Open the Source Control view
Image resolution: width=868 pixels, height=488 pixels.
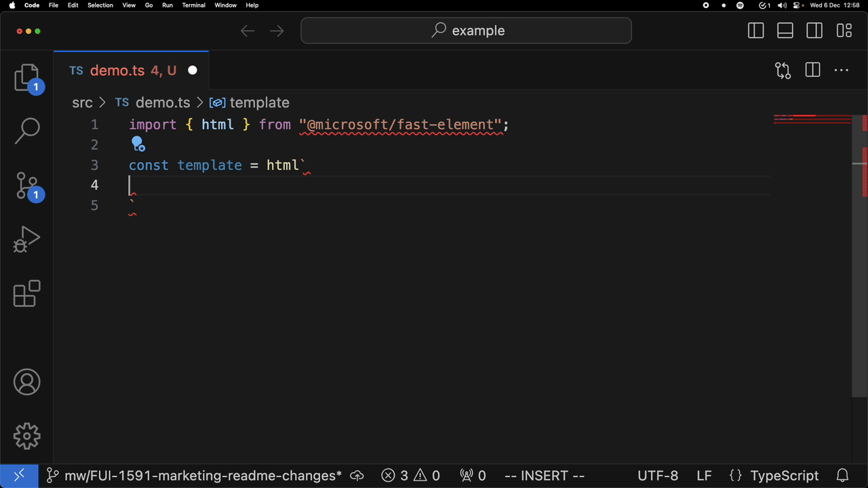pyautogui.click(x=27, y=185)
